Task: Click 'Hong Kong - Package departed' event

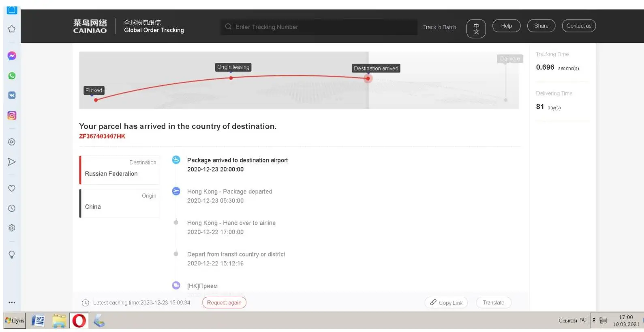Action: pyautogui.click(x=230, y=192)
